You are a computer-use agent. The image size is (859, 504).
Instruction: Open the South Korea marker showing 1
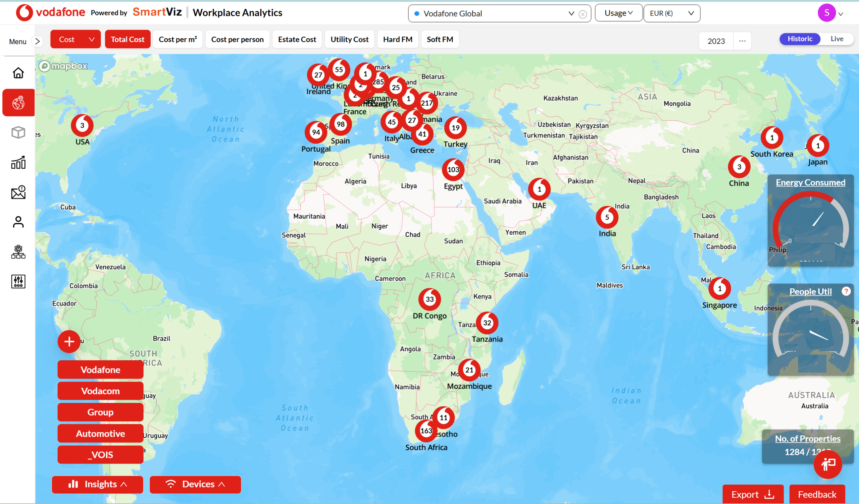point(772,137)
